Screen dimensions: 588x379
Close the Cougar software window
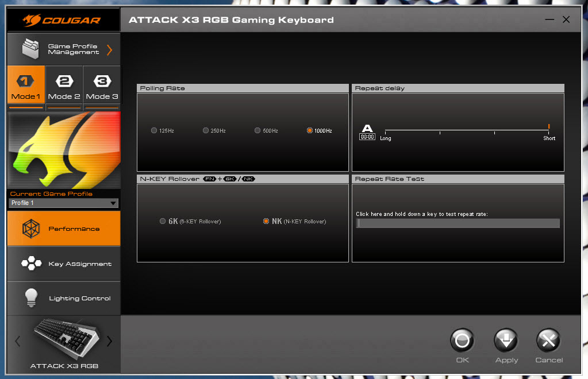tap(566, 20)
